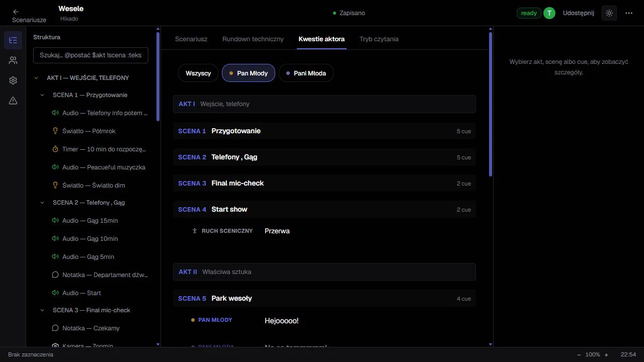Click timer icon of 10 min do rozpoczęcia
The image size is (644, 362).
55,149
